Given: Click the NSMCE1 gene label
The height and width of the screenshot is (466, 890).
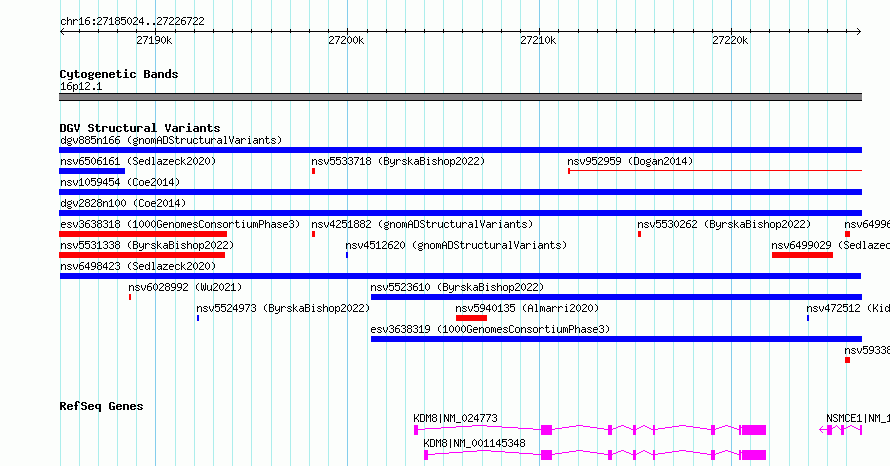Looking at the screenshot, I should (858, 418).
